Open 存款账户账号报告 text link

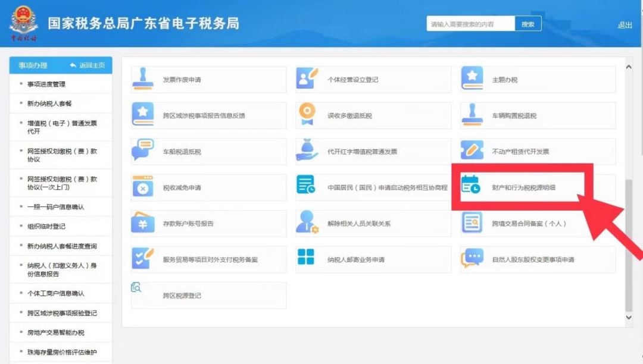pos(188,224)
